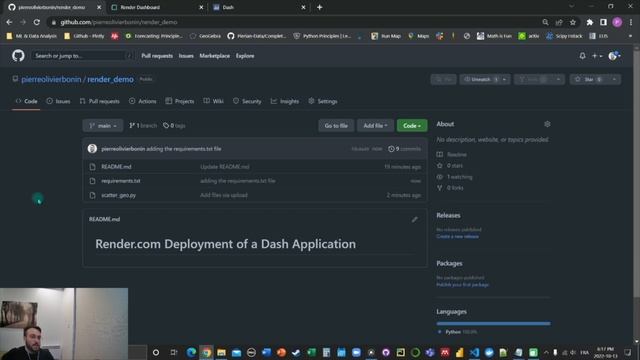Screen dimensions: 640x360
Task: Open Windows Task View
Action: [174, 352]
